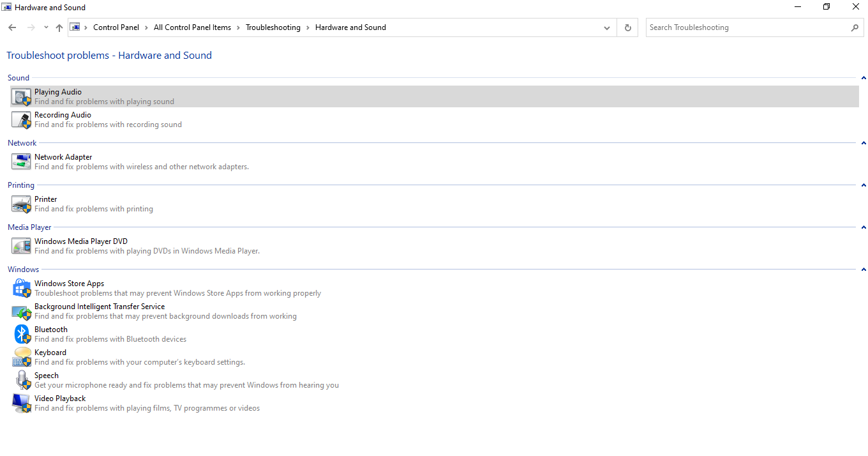Image resolution: width=868 pixels, height=456 pixels.
Task: Click the Background Intelligent Transfer Service icon
Action: [22, 312]
